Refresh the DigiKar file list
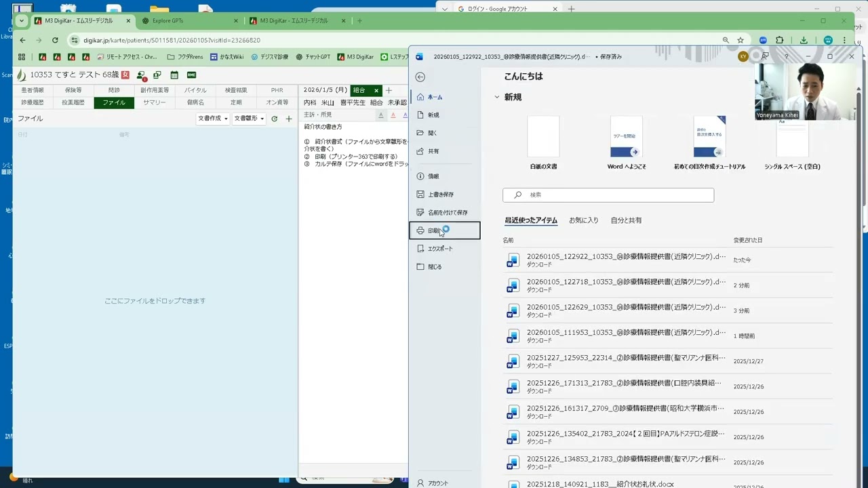868x488 pixels. [274, 119]
